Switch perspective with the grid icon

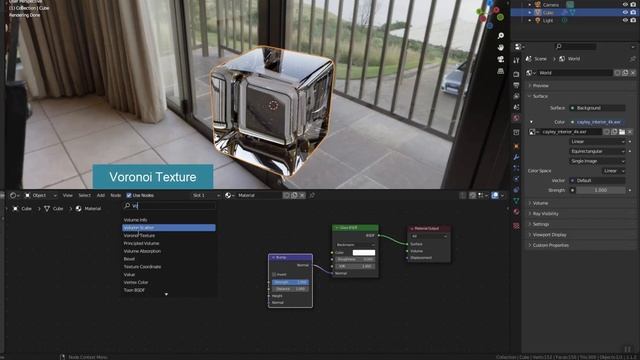(500, 71)
